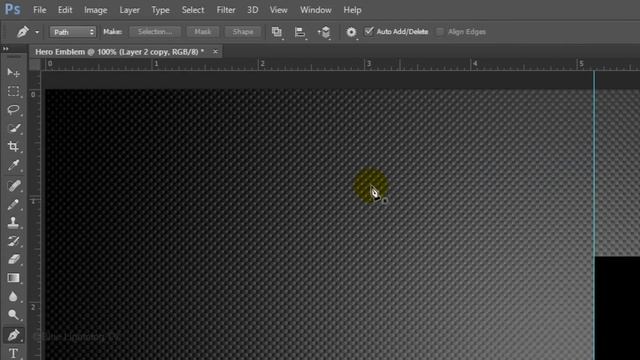Open Pen tool preset picker

[x=37, y=32]
